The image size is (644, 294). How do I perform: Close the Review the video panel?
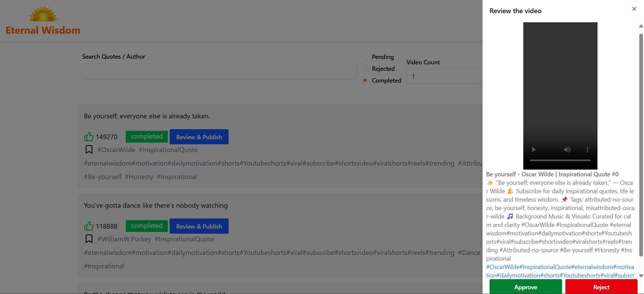click(x=634, y=9)
